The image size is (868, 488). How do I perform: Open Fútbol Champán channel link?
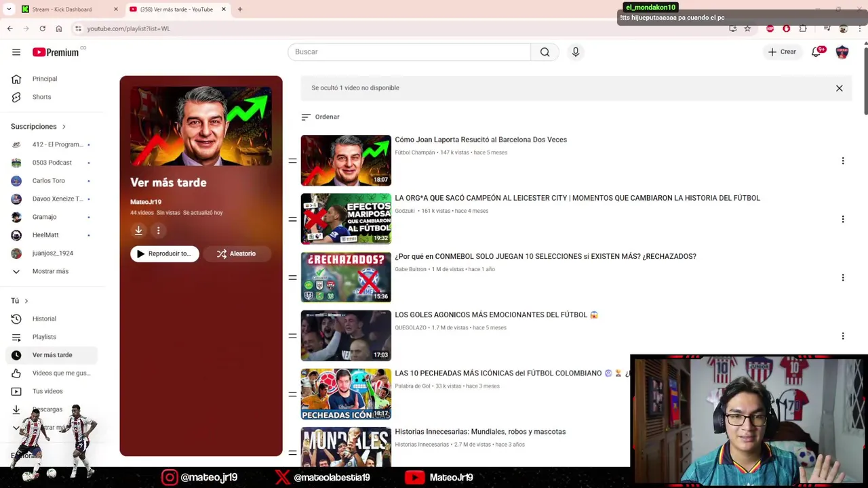pyautogui.click(x=415, y=152)
